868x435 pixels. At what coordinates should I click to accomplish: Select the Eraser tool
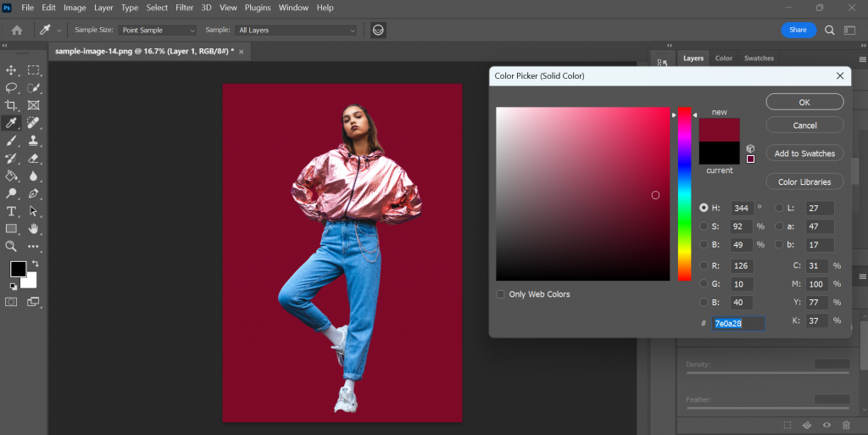(x=34, y=159)
